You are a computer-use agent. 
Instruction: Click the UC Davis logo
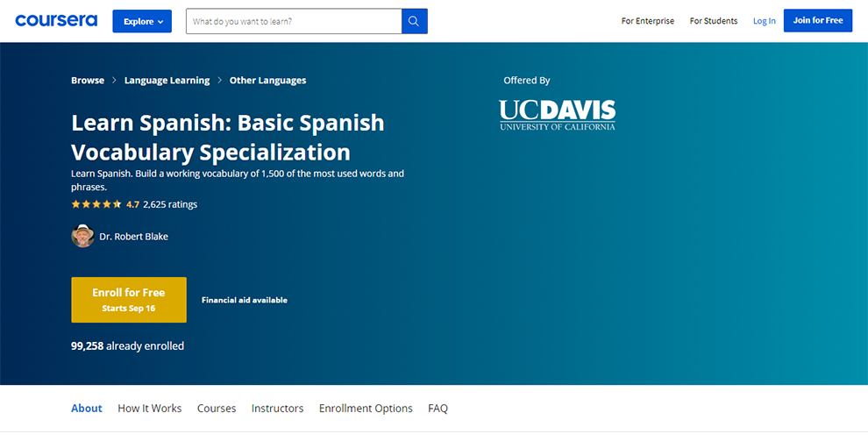(557, 115)
